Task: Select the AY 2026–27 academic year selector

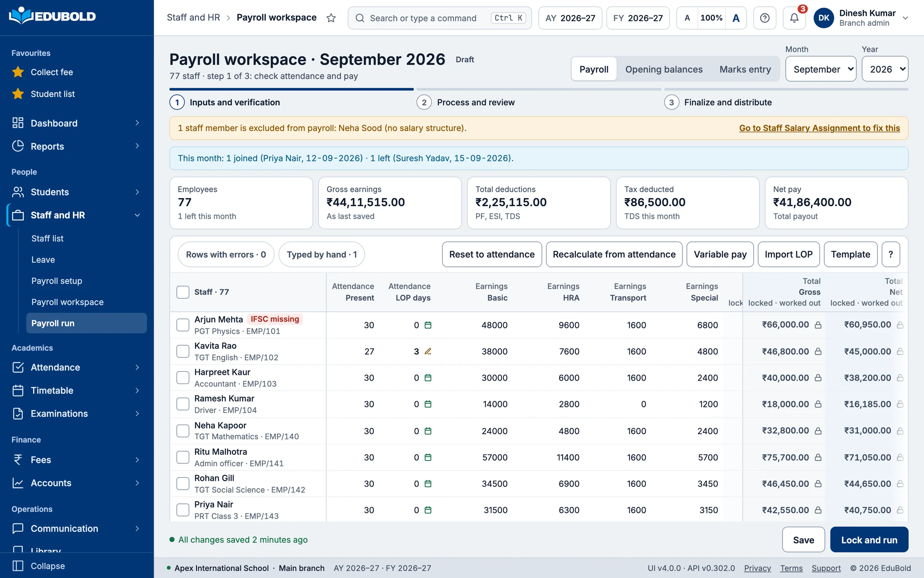Action: point(570,18)
